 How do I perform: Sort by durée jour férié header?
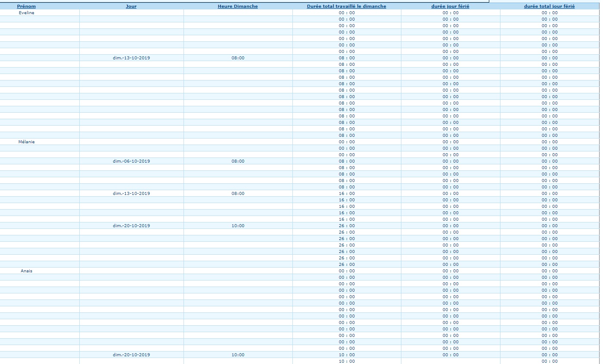click(451, 6)
